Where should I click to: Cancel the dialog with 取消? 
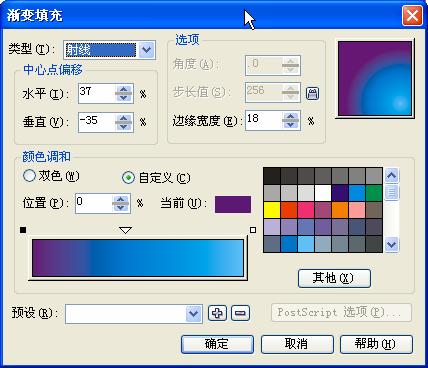point(297,344)
